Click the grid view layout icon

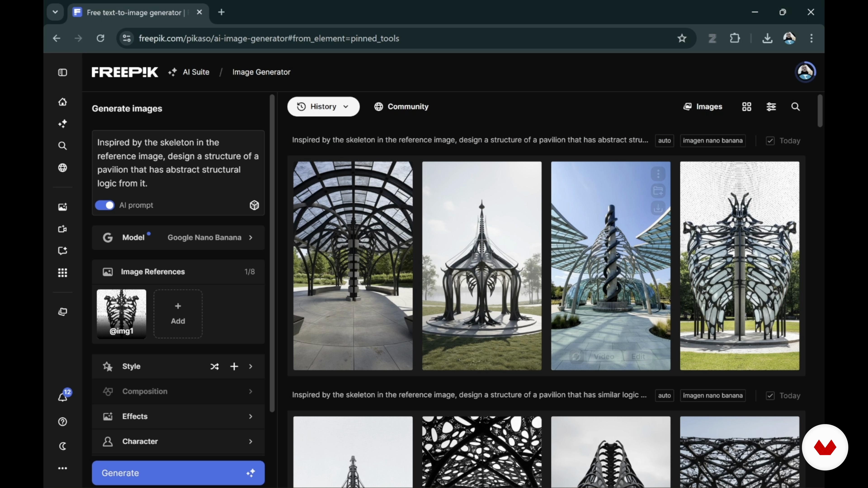747,107
